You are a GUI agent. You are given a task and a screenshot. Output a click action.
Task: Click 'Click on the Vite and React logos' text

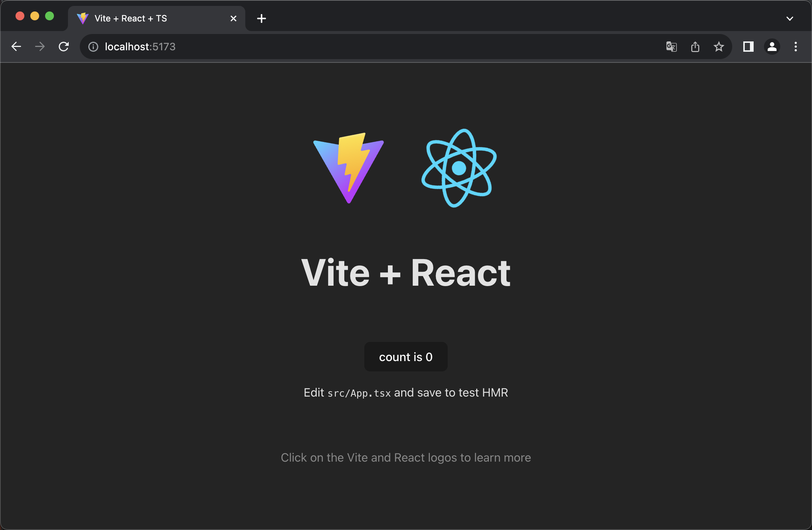click(x=406, y=458)
